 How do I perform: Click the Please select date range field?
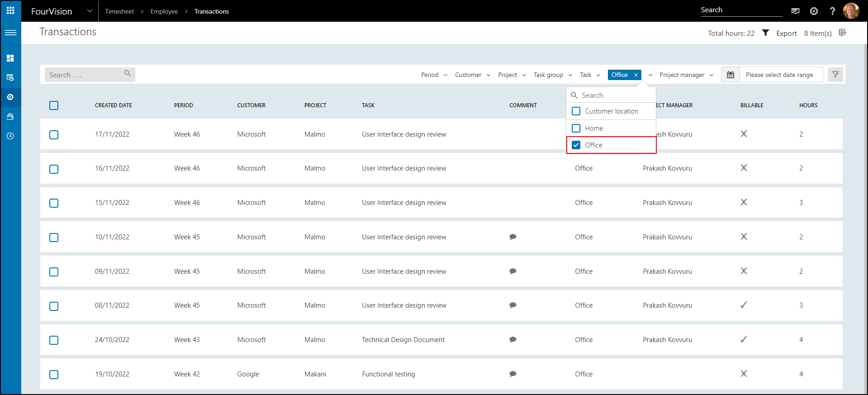(782, 75)
